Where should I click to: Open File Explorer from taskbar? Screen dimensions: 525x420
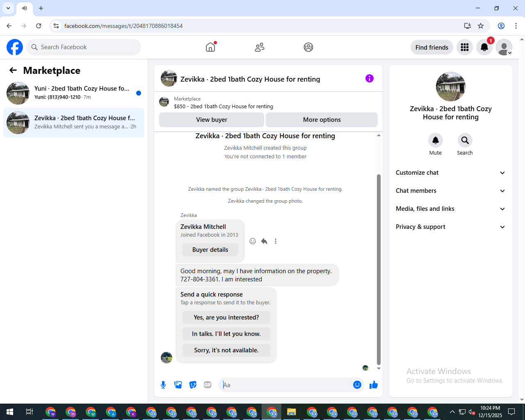(x=292, y=412)
